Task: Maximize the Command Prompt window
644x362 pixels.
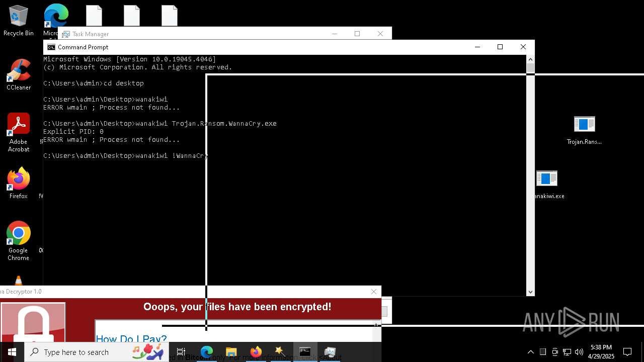Action: click(500, 47)
